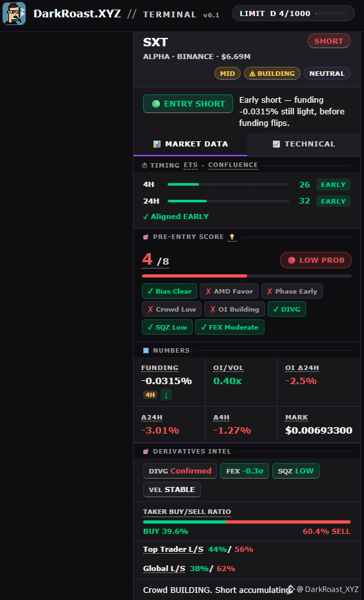Click the FUNDING label

pyautogui.click(x=160, y=368)
